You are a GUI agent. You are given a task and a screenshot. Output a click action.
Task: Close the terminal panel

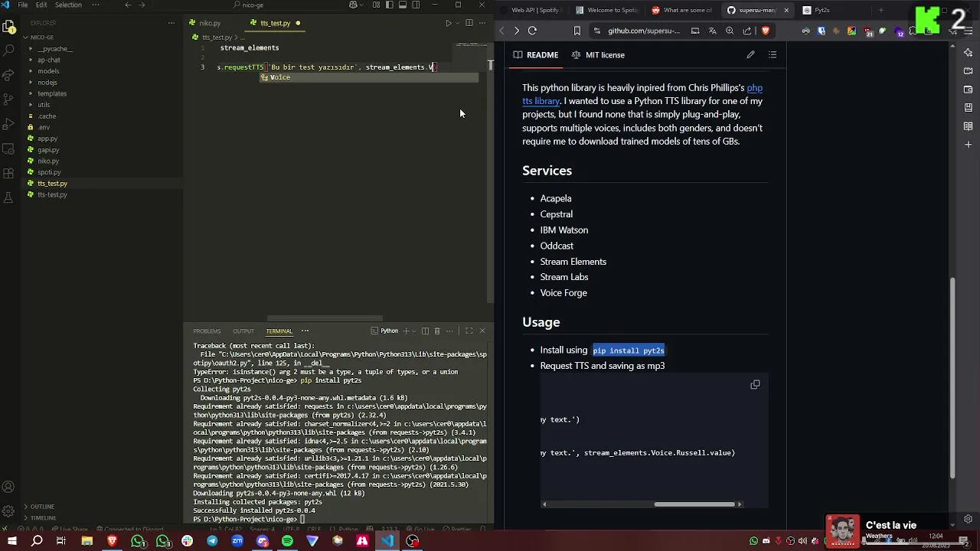[x=482, y=331]
